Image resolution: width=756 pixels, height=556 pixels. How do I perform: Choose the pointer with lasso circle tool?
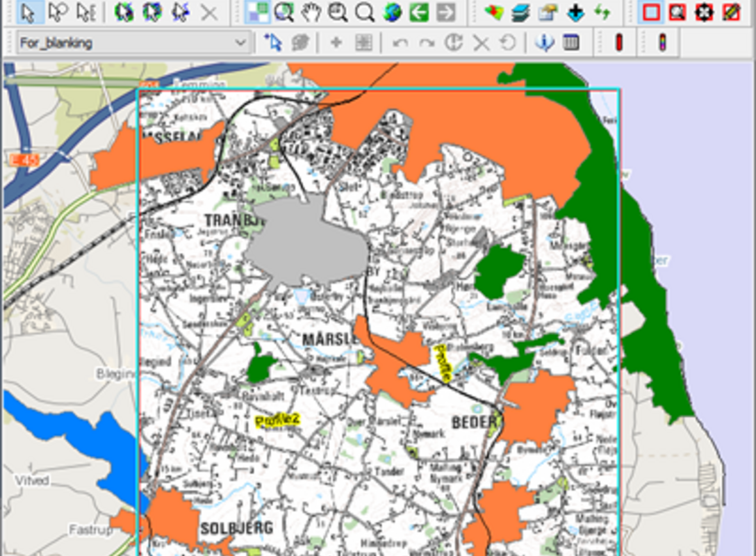point(58,12)
